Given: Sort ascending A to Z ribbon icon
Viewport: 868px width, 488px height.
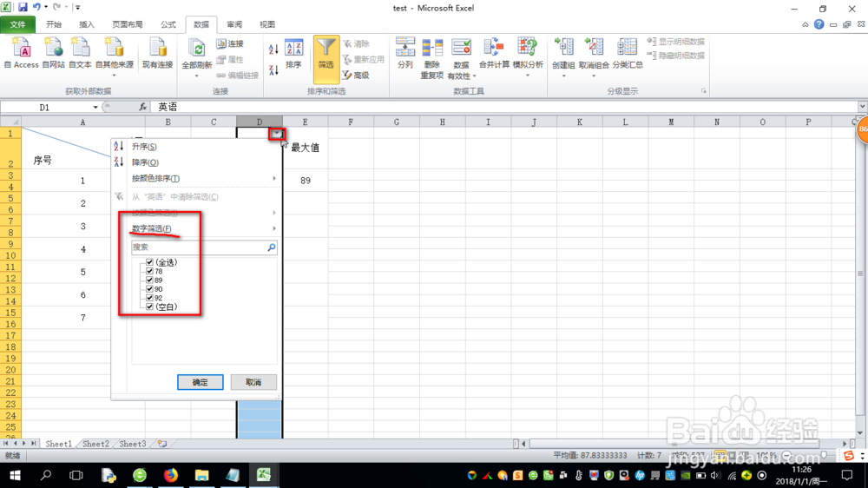Looking at the screenshot, I should pos(273,49).
